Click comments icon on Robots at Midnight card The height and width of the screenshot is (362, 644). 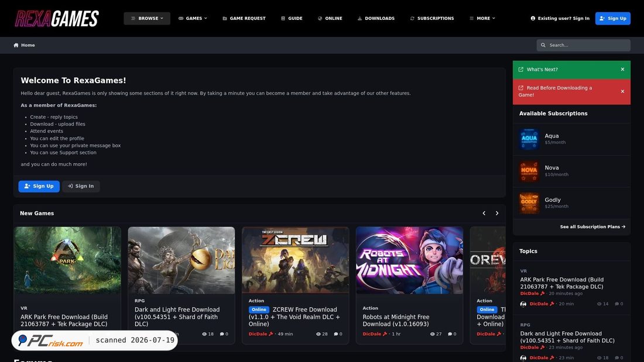450,334
